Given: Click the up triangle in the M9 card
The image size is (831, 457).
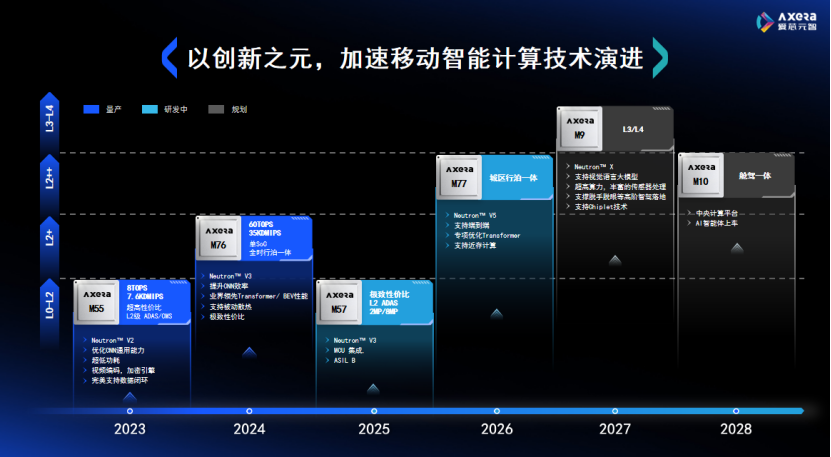Looking at the screenshot, I should [x=615, y=260].
